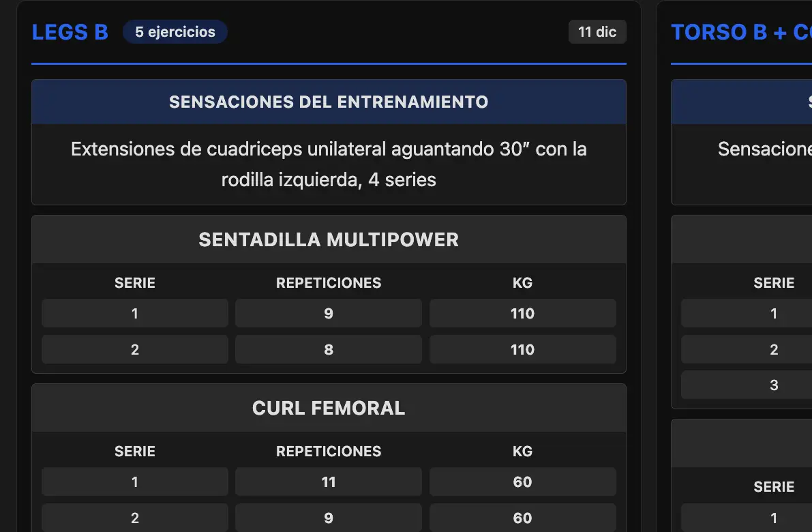This screenshot has height=532, width=812.
Task: Select the "11 dic" date badge
Action: click(597, 31)
